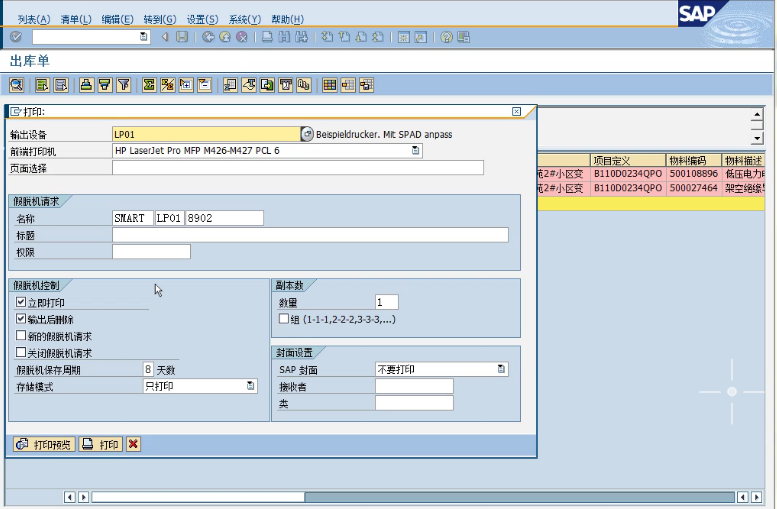The height and width of the screenshot is (509, 777).
Task: Click the 标题 input field
Action: [310, 235]
